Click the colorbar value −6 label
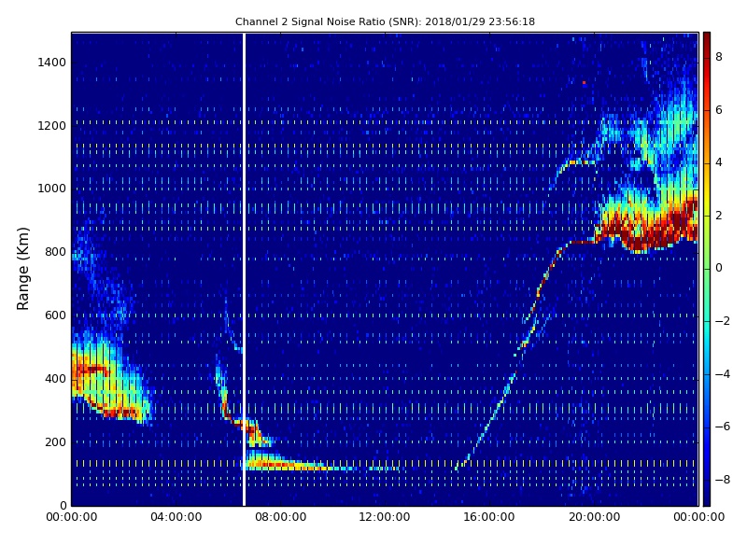747x560 pixels. [x=723, y=427]
